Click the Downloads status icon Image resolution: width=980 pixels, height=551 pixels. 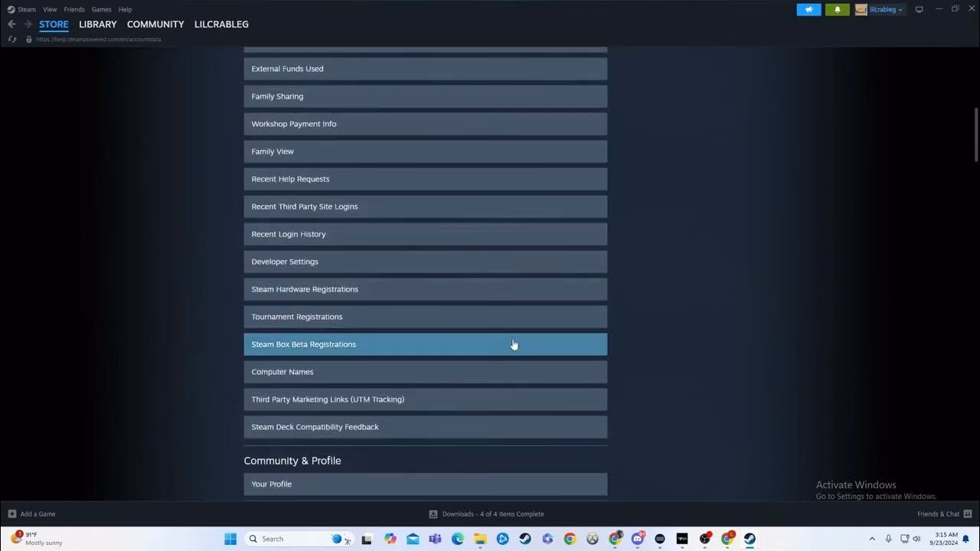tap(433, 514)
